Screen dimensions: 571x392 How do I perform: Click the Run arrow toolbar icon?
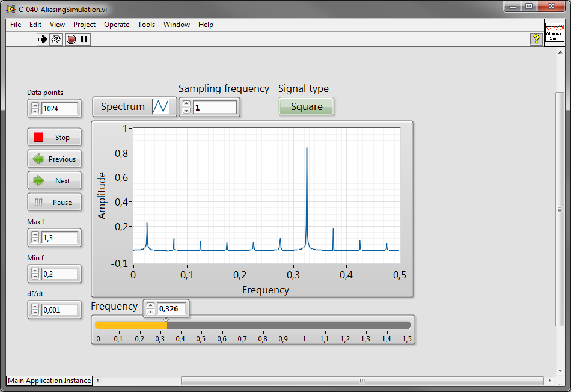43,39
